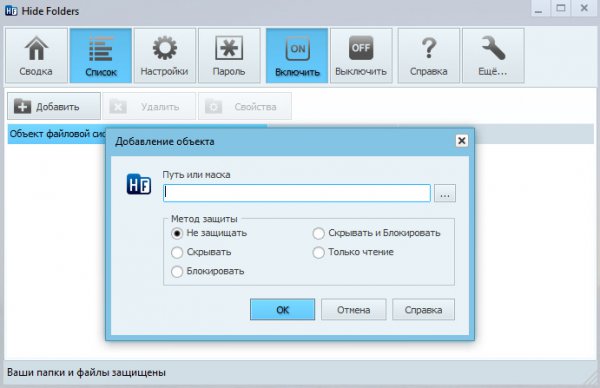Open the browse button with three dots
Viewport: 600px width, 388px height.
point(445,193)
